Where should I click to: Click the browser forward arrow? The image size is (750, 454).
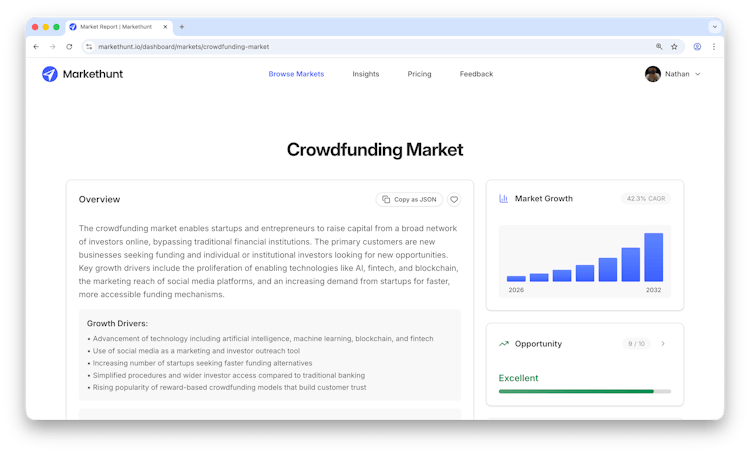pyautogui.click(x=53, y=47)
